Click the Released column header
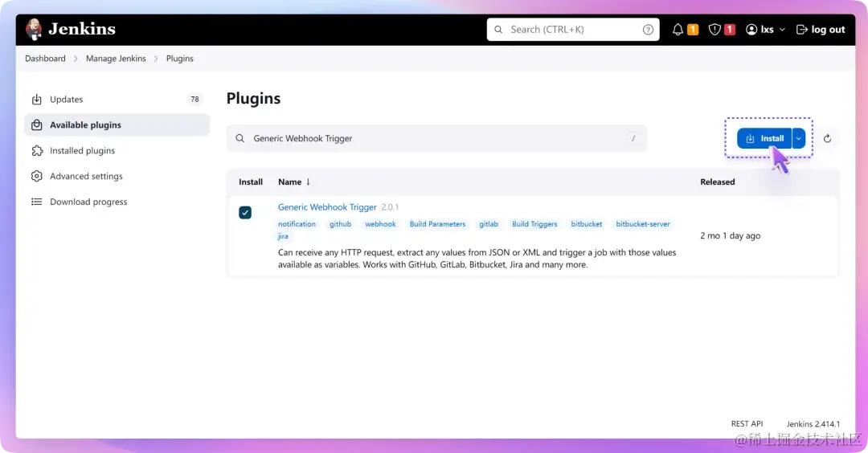 [x=718, y=182]
